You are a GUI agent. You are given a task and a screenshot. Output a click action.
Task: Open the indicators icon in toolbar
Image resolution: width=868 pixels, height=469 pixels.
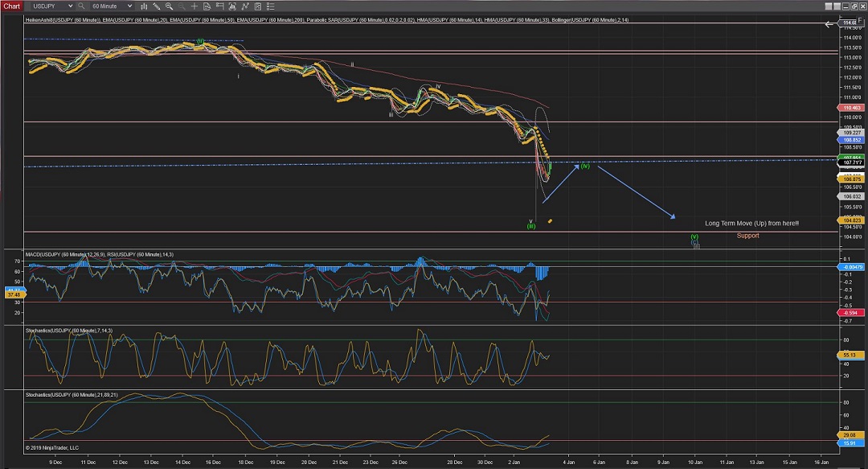tap(245, 6)
